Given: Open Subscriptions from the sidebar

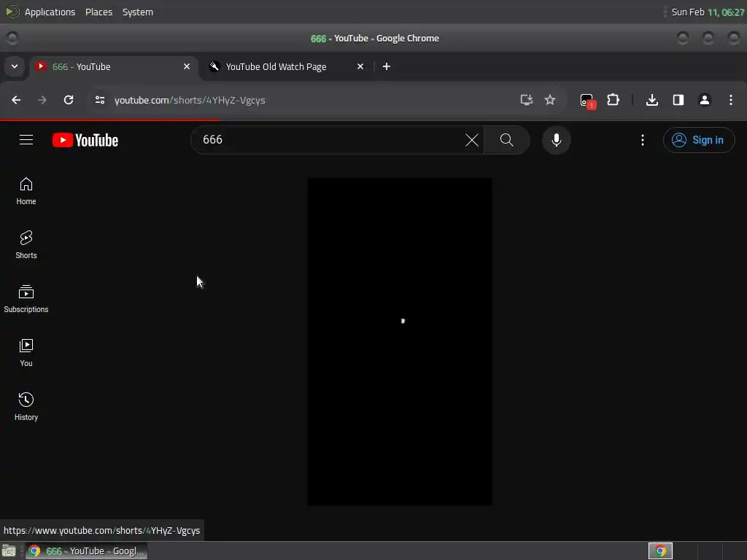Looking at the screenshot, I should click(26, 298).
